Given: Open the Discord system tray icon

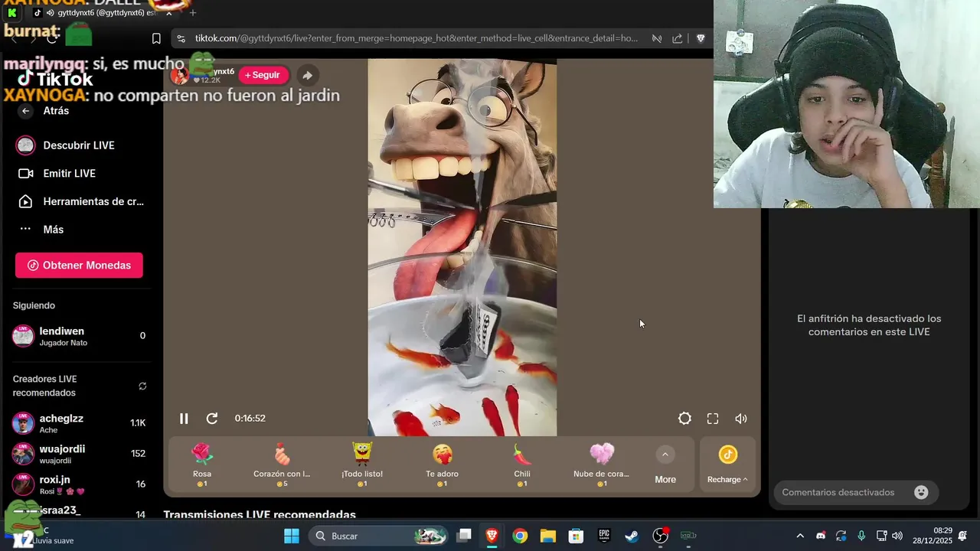Looking at the screenshot, I should [x=821, y=536].
